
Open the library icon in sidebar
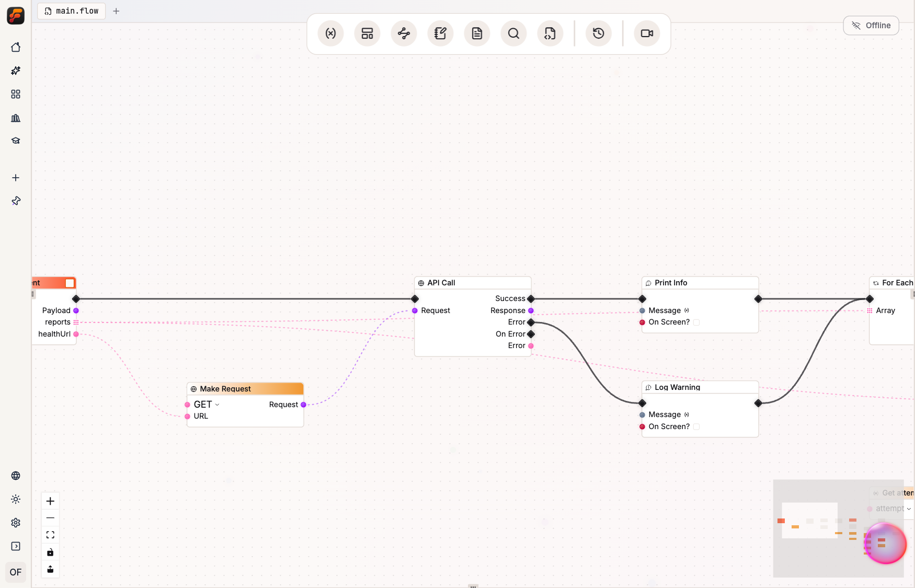click(16, 118)
